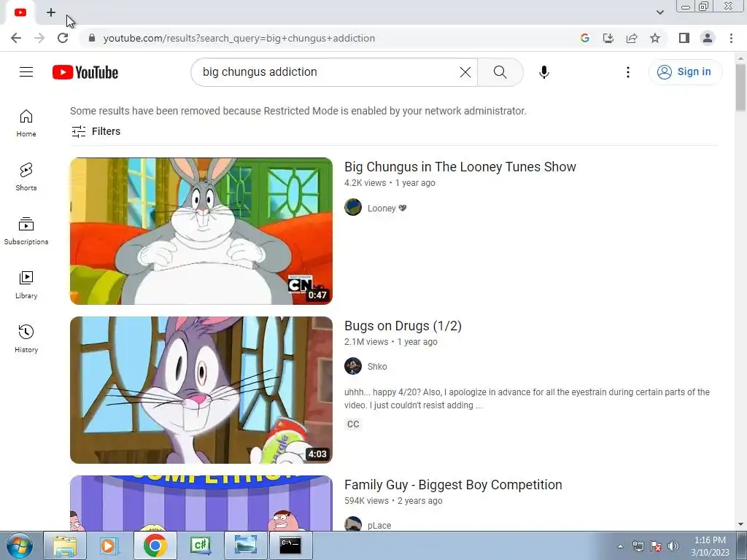
Task: Open a new browser tab
Action: [51, 12]
